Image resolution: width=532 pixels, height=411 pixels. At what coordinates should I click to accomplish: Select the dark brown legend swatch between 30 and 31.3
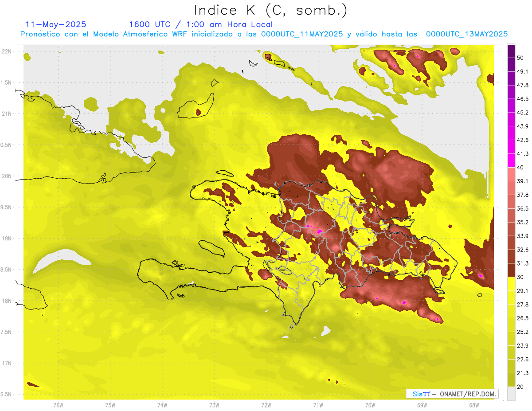[511, 270]
